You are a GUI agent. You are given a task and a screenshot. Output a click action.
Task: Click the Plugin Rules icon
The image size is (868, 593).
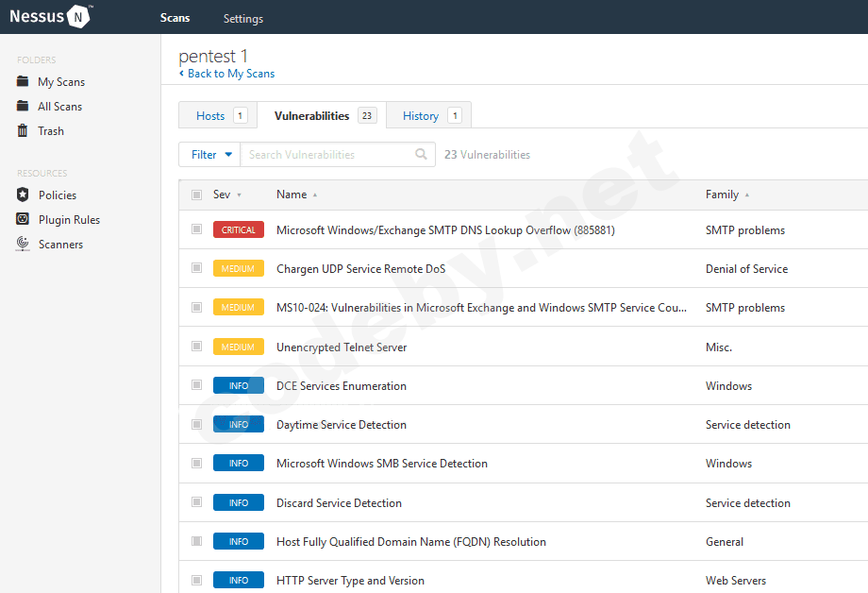[x=23, y=220]
